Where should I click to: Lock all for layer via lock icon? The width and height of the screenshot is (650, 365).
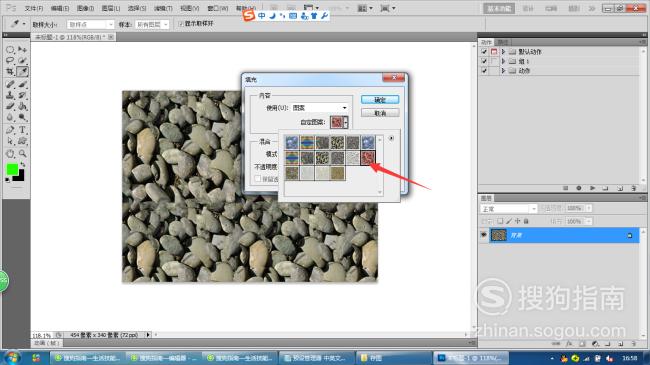[526, 221]
